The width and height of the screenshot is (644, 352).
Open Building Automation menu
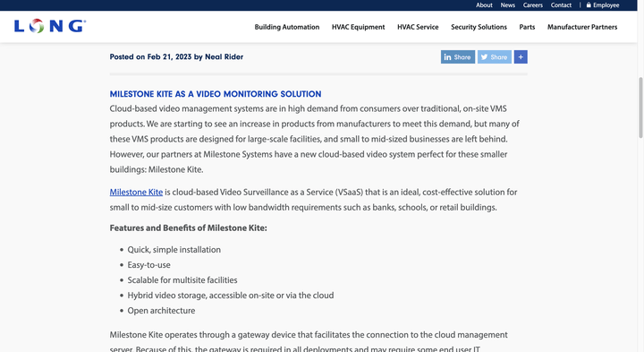click(287, 27)
